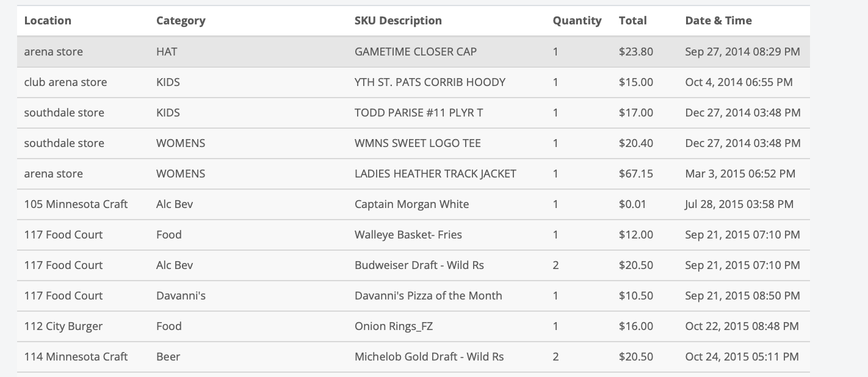Select Davanni's Pizza of the Month row
Screen dimensions: 868x377
413,296
